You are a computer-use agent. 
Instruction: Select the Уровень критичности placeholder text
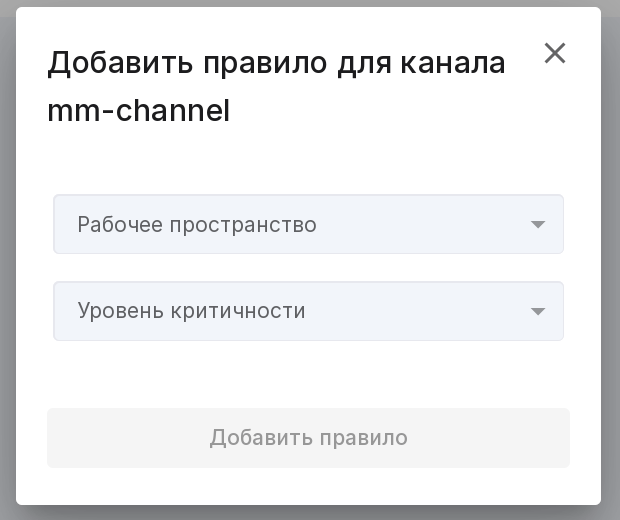191,311
